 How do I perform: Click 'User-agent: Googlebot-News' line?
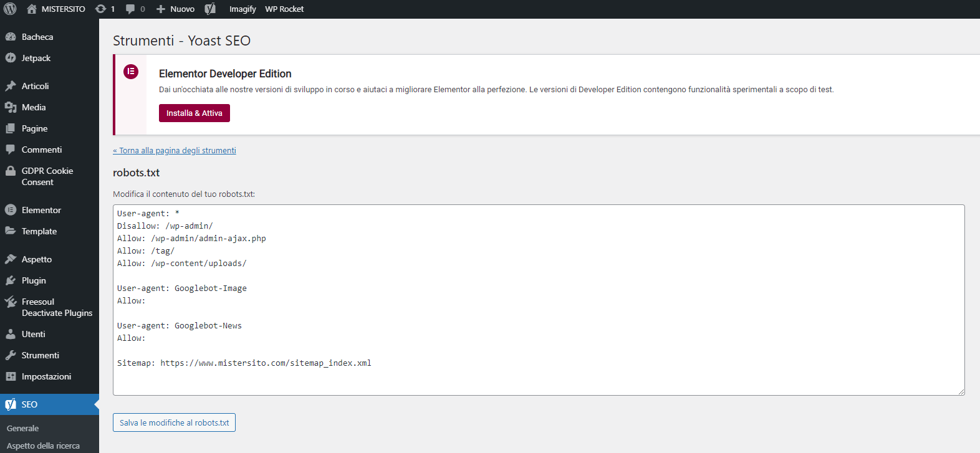point(180,325)
